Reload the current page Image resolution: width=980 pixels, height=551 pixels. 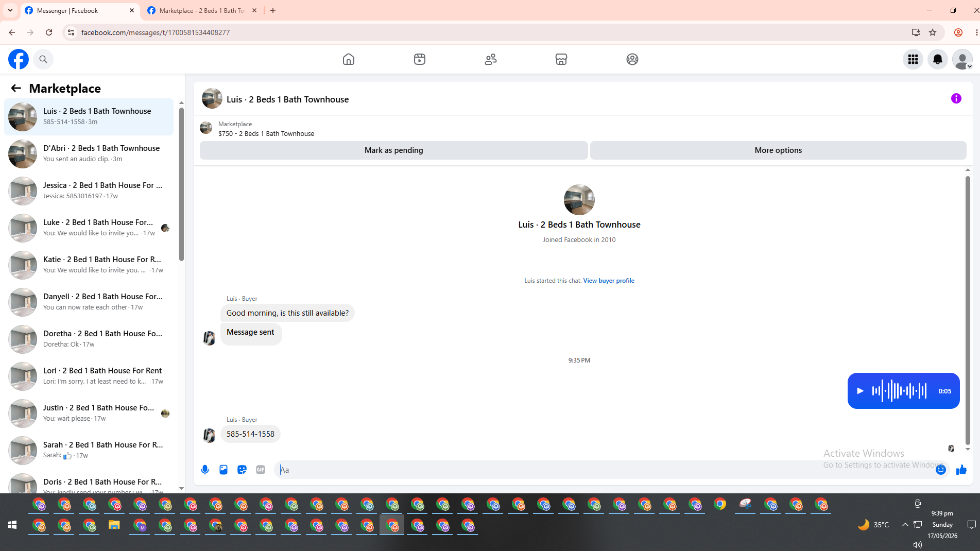tap(49, 32)
